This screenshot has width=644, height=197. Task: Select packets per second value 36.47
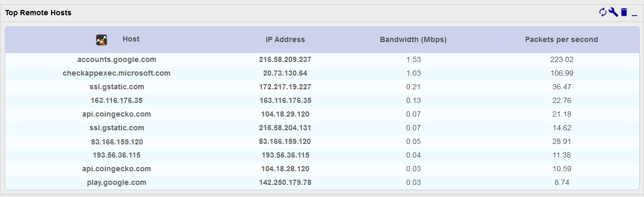561,87
